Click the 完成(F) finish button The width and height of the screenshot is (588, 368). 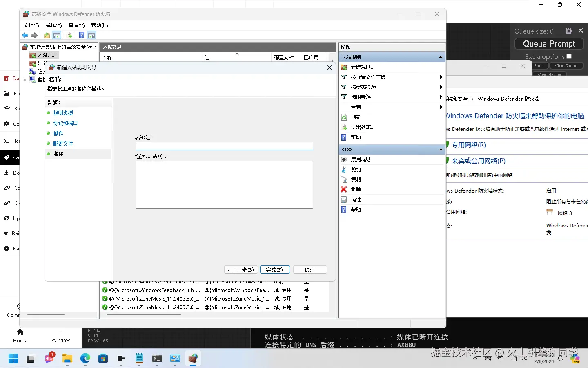[274, 270]
